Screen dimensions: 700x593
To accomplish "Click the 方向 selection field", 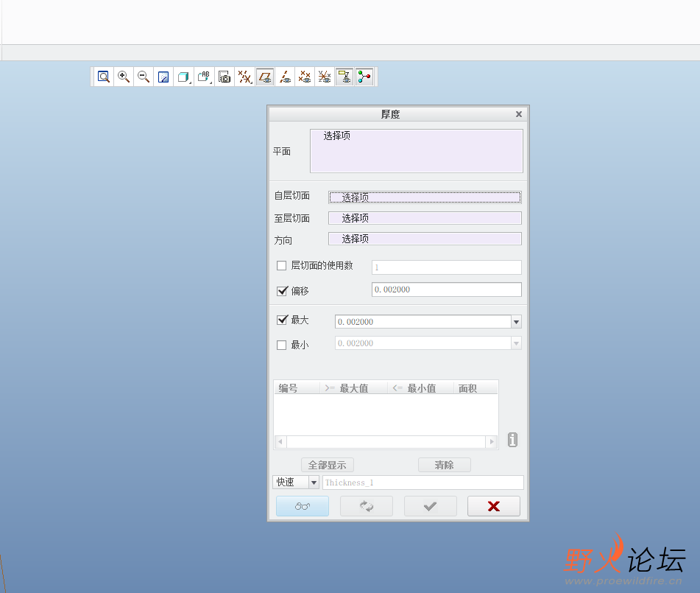I will [425, 239].
